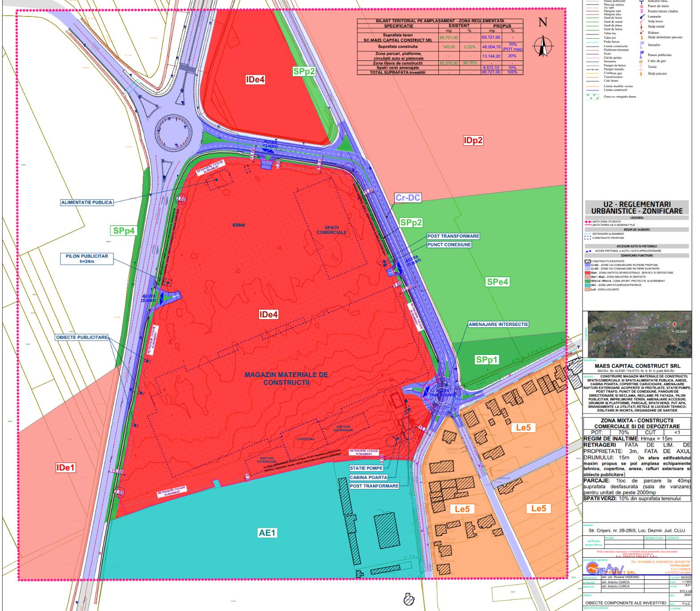Open the satellite location map thumbnail
Viewport: 700px width, 611px height.
(637, 334)
